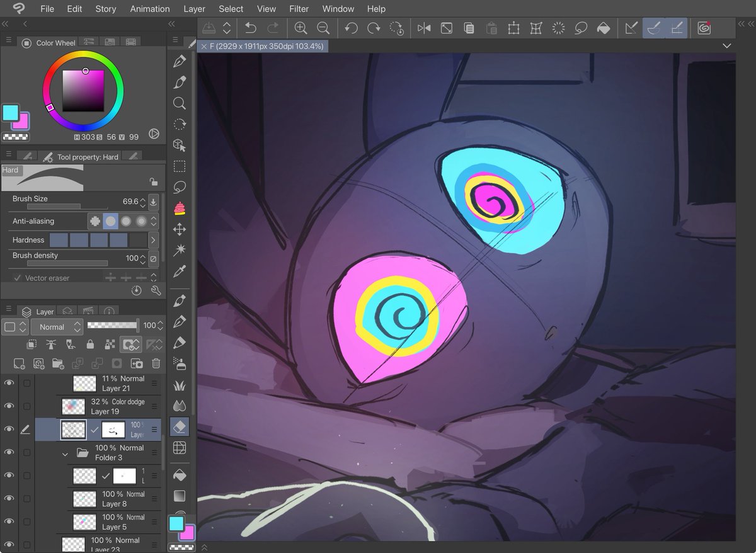Click the Layer 19 thumbnail
The width and height of the screenshot is (756, 553).
(73, 406)
